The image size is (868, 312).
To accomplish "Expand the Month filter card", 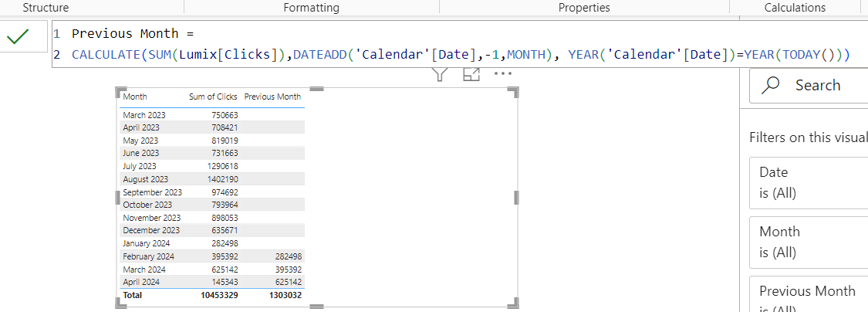I will [809, 242].
